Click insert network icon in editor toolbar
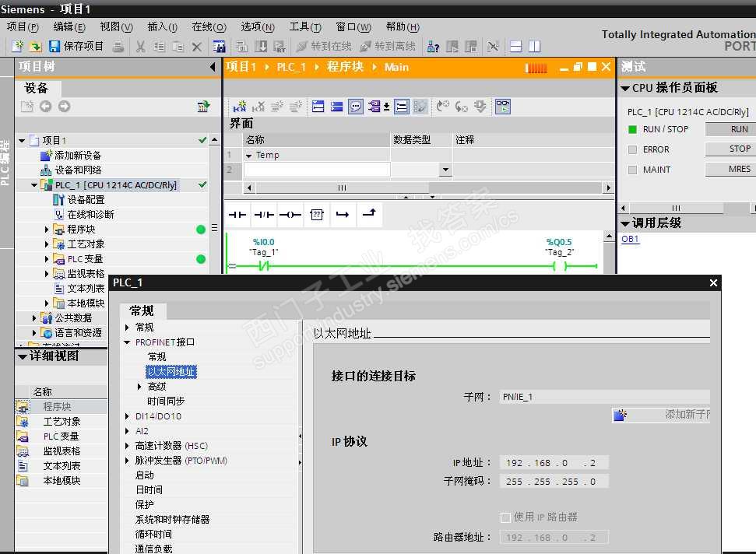The width and height of the screenshot is (756, 554). (x=240, y=106)
